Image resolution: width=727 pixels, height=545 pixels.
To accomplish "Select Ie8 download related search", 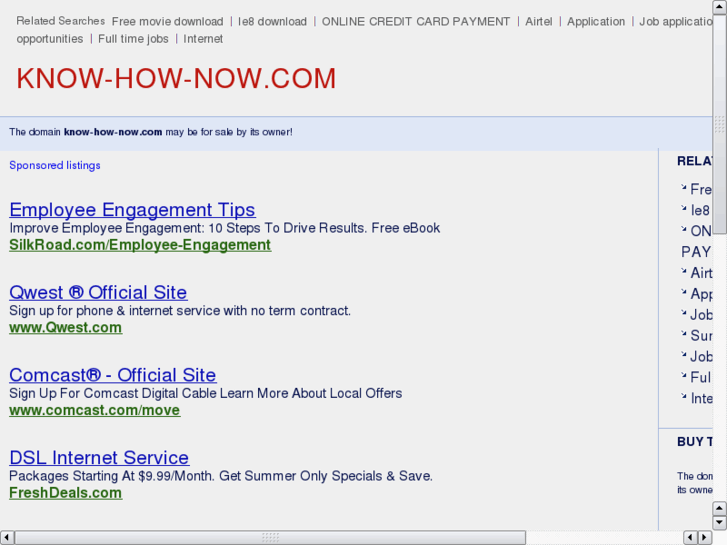I will [x=272, y=21].
